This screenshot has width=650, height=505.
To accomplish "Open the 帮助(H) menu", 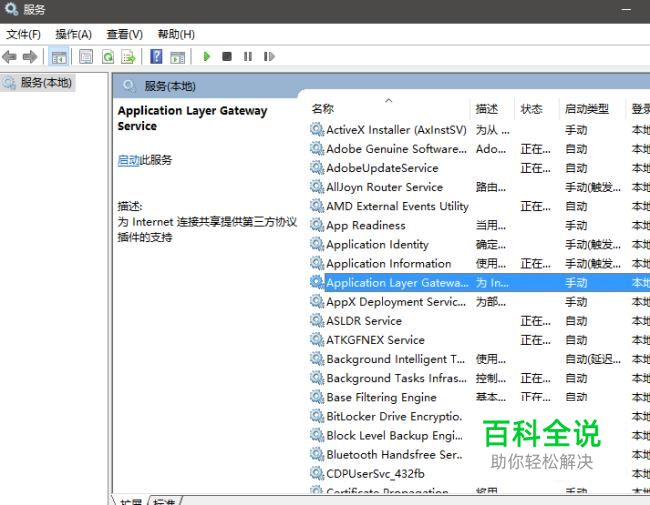I will point(176,34).
